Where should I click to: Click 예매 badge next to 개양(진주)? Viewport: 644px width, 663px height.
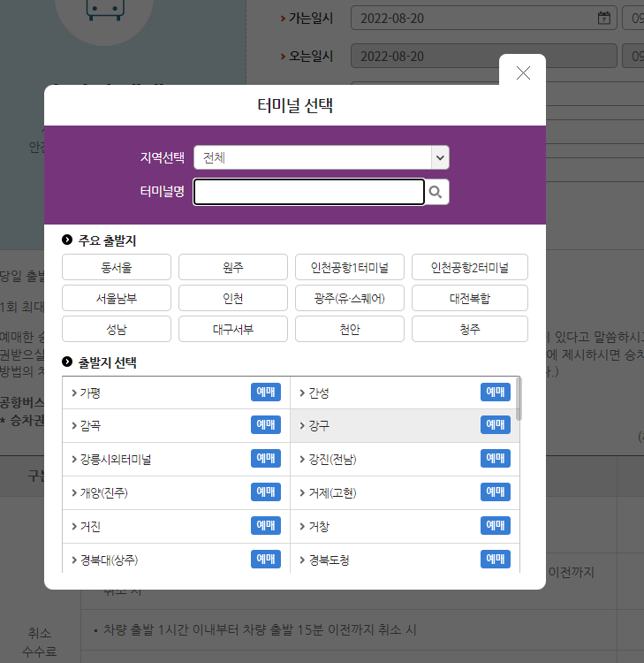pos(266,492)
